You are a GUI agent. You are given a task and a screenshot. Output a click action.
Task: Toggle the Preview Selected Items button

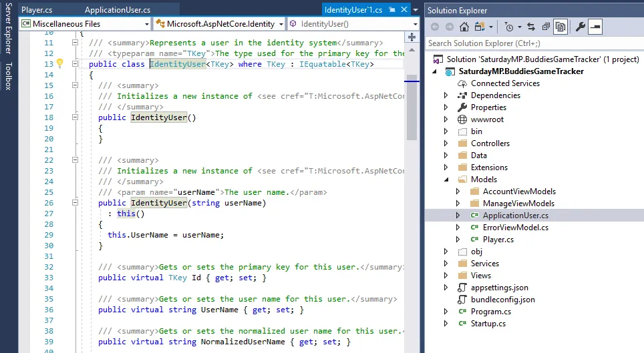coord(595,27)
